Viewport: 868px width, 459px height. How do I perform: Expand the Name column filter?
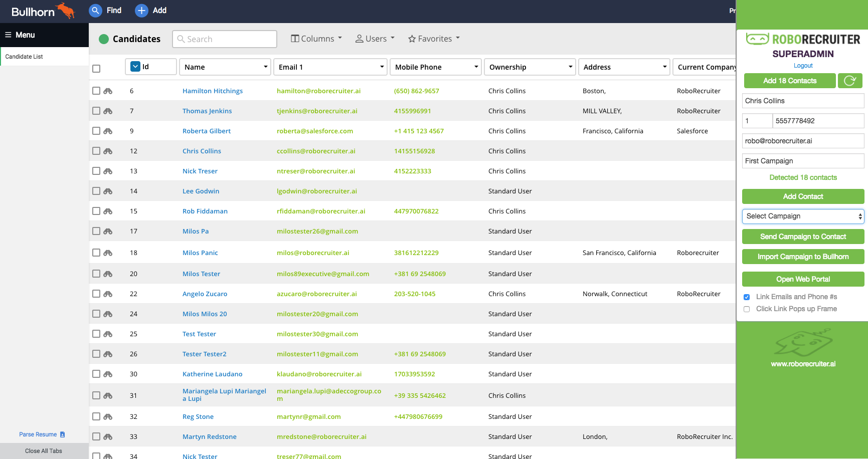click(x=266, y=67)
